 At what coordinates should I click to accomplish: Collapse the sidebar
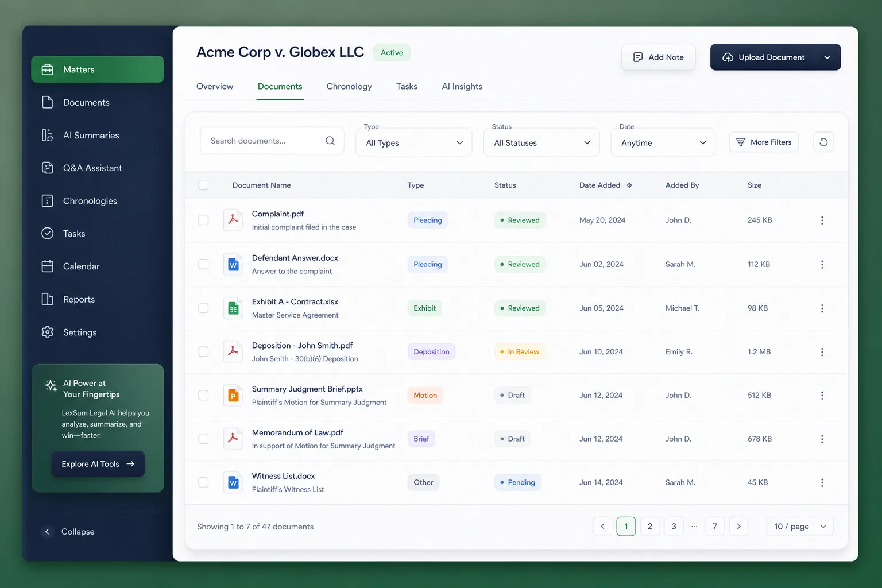69,532
